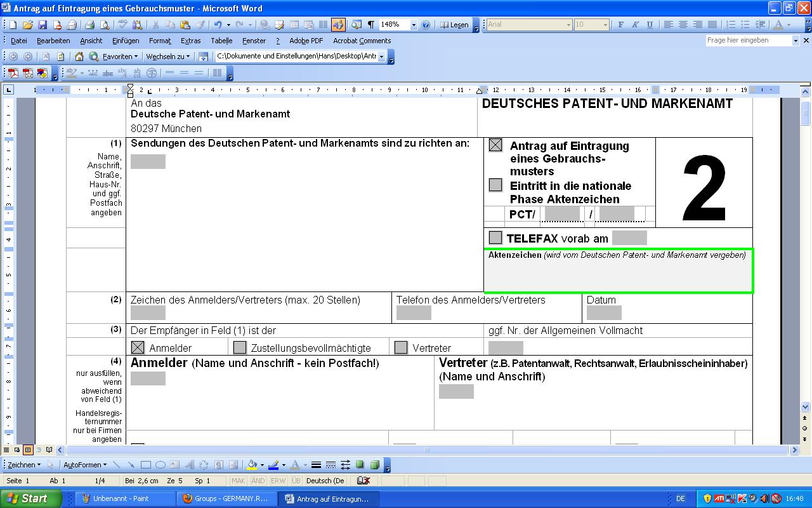Open a file with the folder icon

(x=27, y=25)
